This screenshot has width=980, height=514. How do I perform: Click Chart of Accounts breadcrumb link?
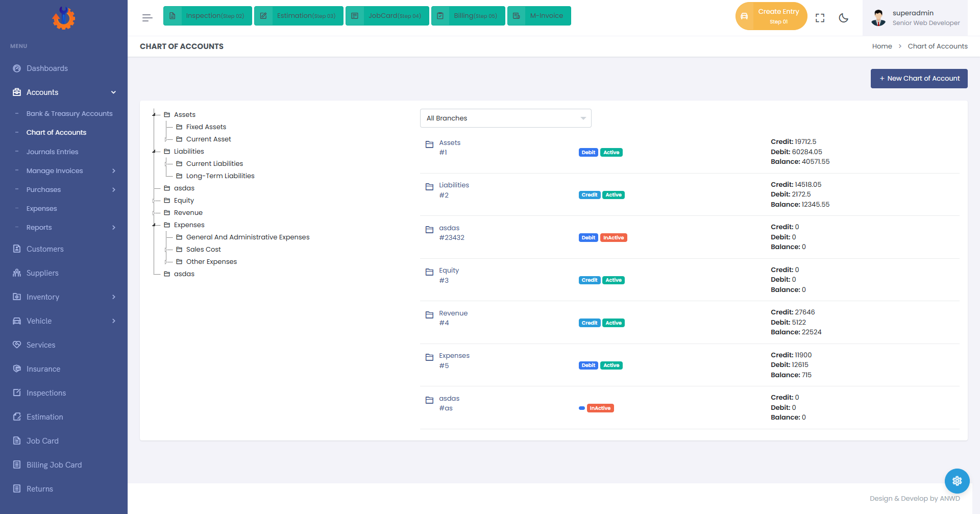click(938, 46)
